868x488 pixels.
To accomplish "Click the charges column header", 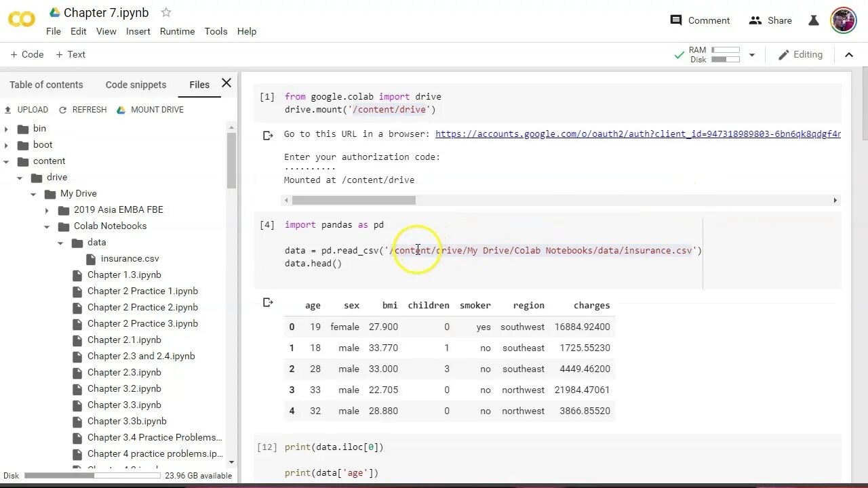I will tap(591, 306).
